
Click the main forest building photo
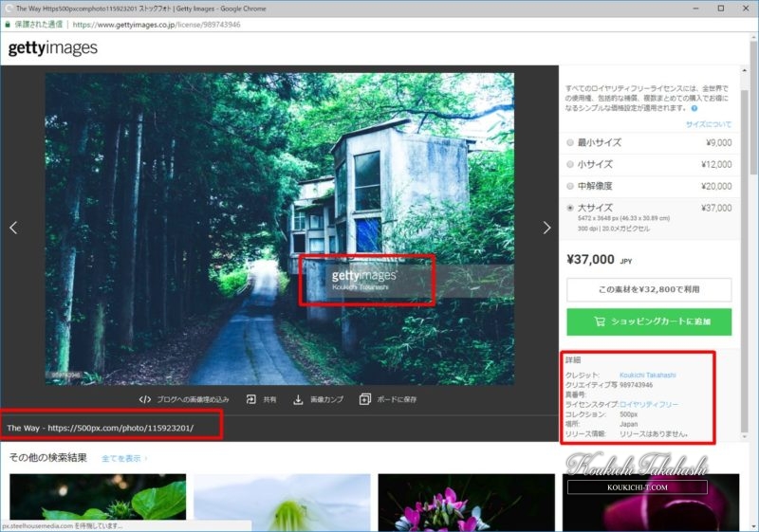click(280, 229)
